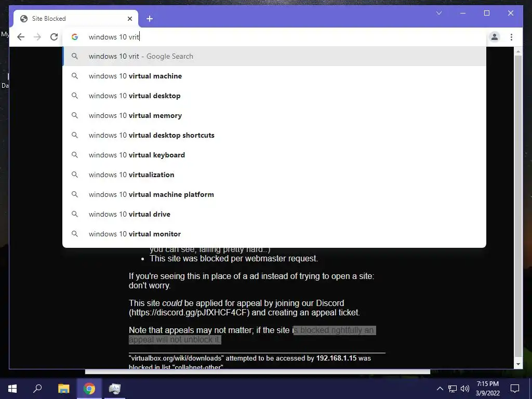Click the Discord invite URL text
Screen dimensions: 532x399
(189, 312)
